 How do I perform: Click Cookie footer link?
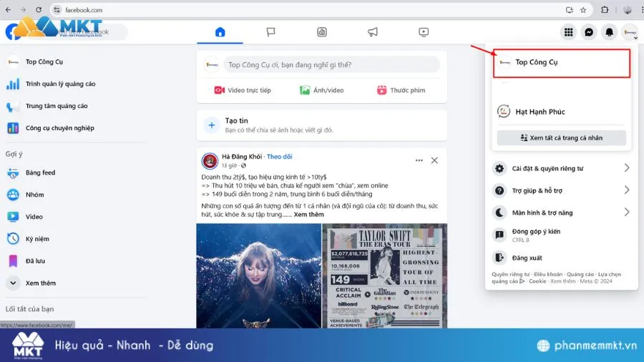point(537,281)
